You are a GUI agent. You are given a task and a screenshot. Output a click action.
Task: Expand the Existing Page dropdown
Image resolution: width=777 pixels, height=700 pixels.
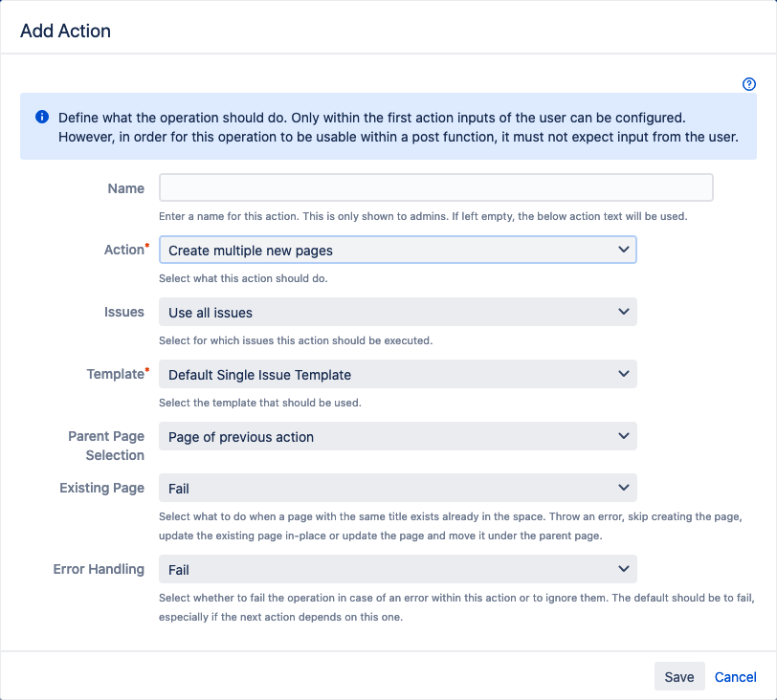tap(397, 488)
